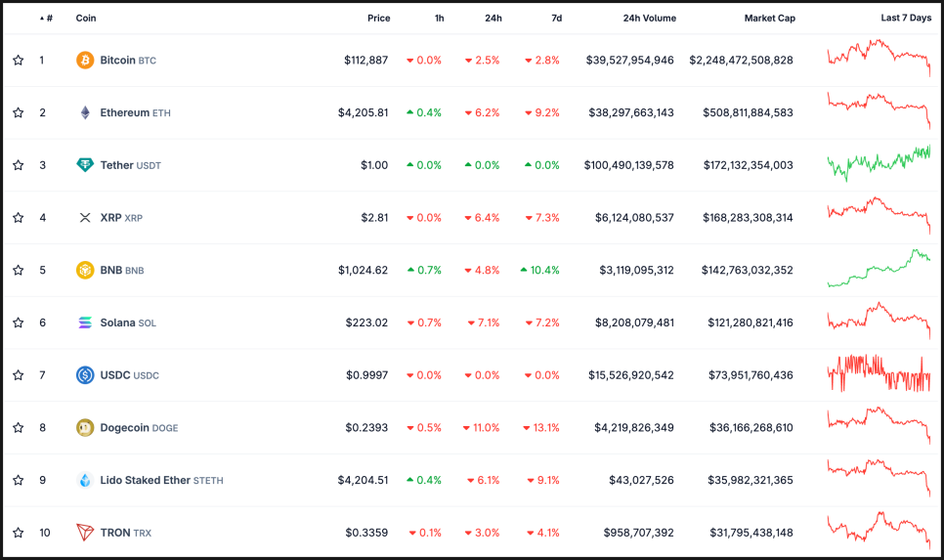The height and width of the screenshot is (560, 944).
Task: Select XRP market cap $168,283,308,314
Action: [748, 217]
